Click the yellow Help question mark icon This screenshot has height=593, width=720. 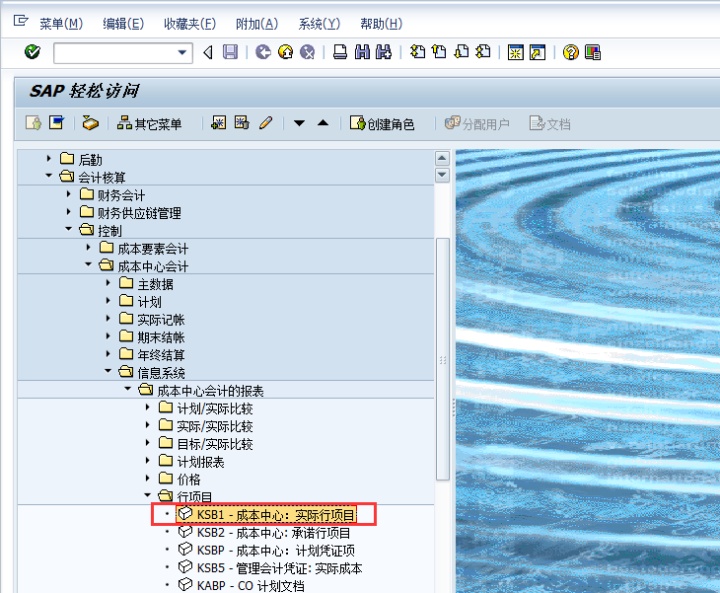pos(570,52)
